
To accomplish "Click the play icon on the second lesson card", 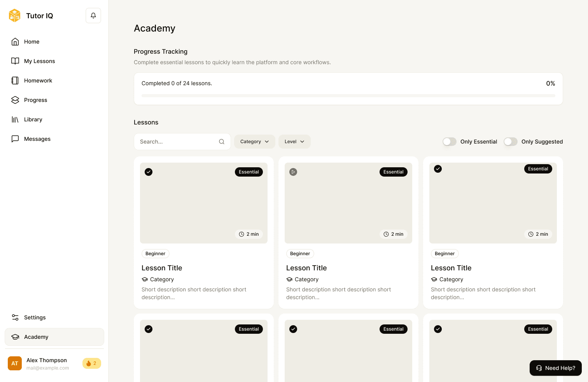I will tap(293, 172).
